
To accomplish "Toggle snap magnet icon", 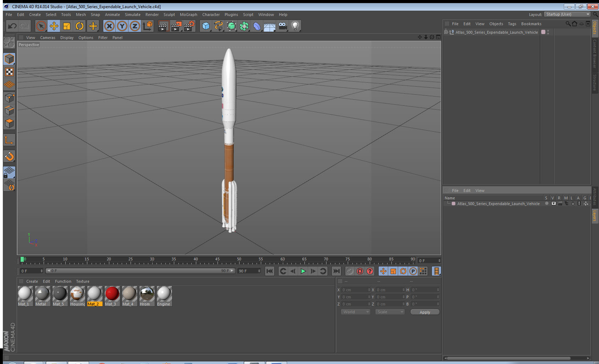I will 9,156.
